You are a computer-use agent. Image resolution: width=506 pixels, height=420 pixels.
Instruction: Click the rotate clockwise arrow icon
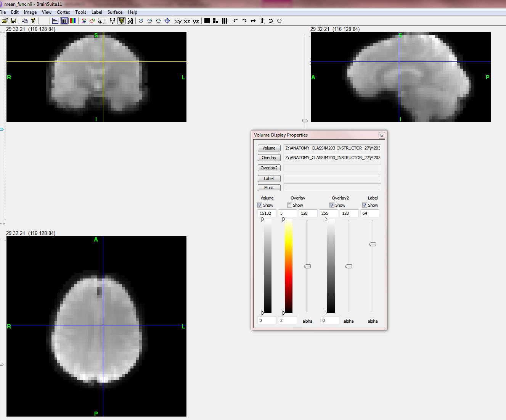244,21
